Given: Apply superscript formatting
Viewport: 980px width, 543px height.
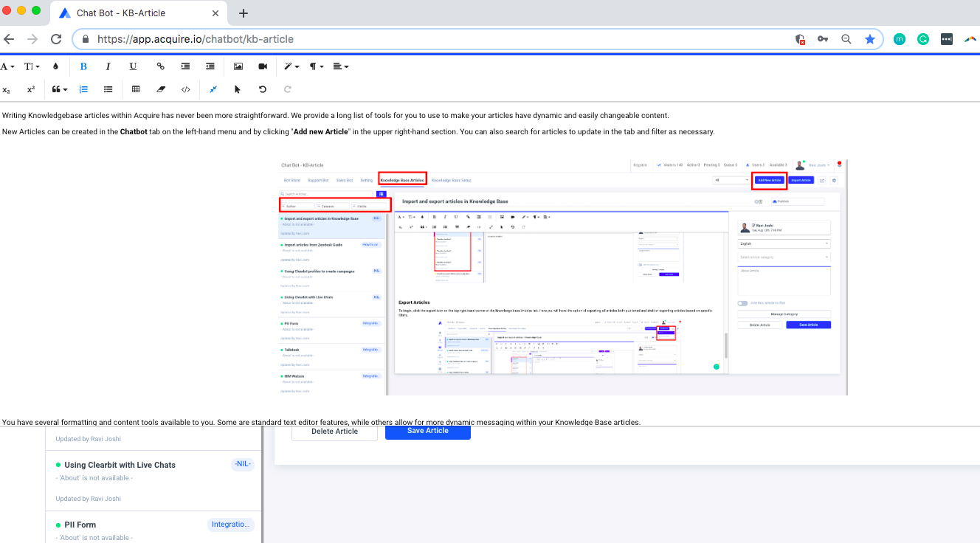Looking at the screenshot, I should 31,89.
